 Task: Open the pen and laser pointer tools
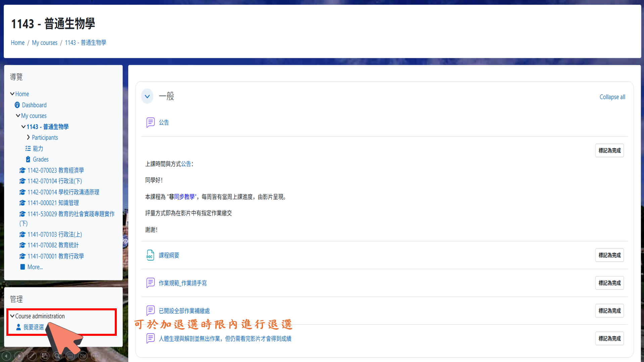pos(32,356)
